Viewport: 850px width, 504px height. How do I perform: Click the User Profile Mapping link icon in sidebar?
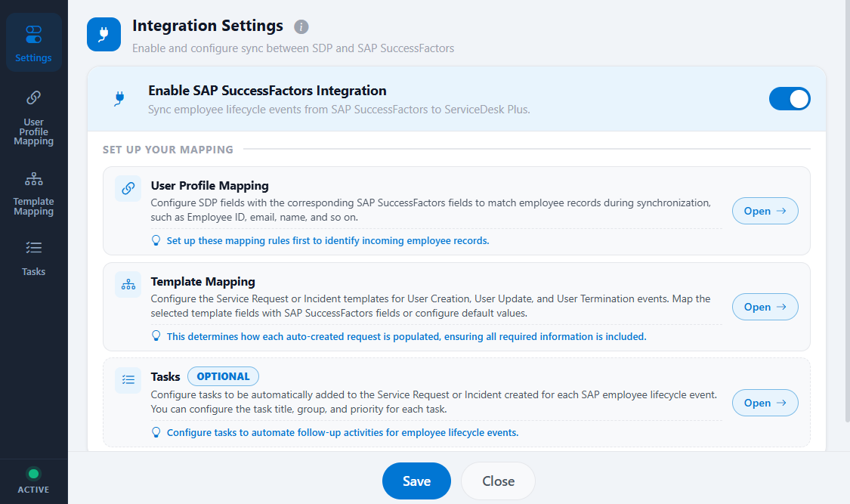tap(33, 97)
